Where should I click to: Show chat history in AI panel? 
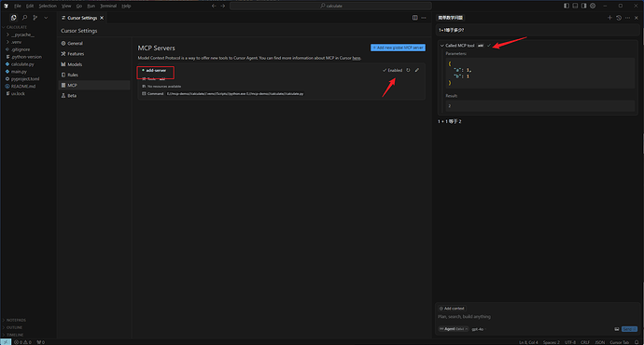click(x=619, y=18)
